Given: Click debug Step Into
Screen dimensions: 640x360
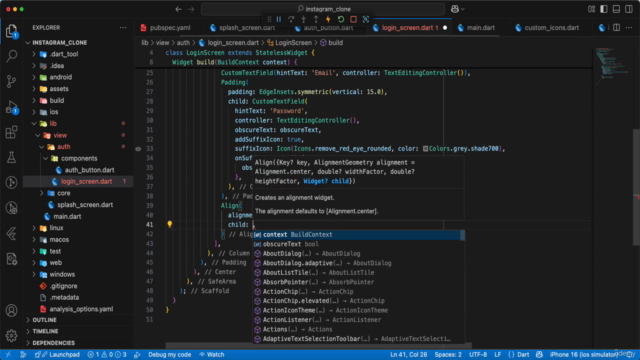Looking at the screenshot, I should point(304,19).
